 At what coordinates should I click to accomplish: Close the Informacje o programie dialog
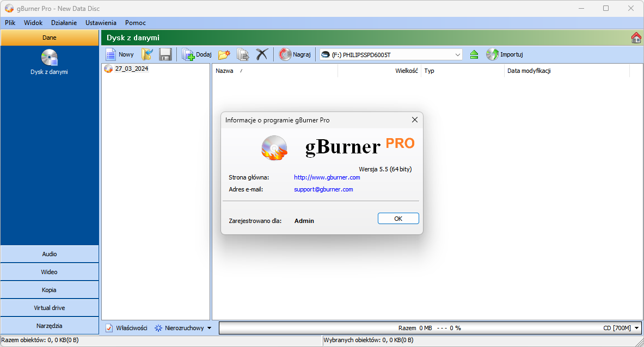point(415,120)
